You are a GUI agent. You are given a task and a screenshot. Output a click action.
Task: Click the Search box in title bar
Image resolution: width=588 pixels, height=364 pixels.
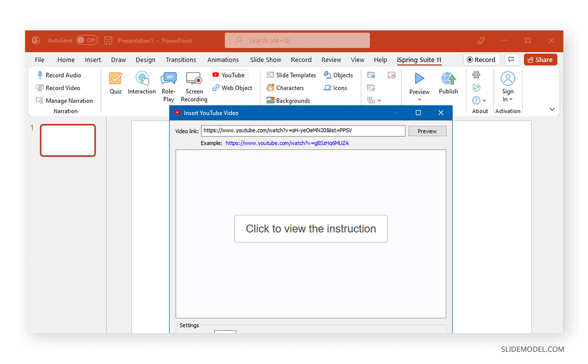[297, 41]
